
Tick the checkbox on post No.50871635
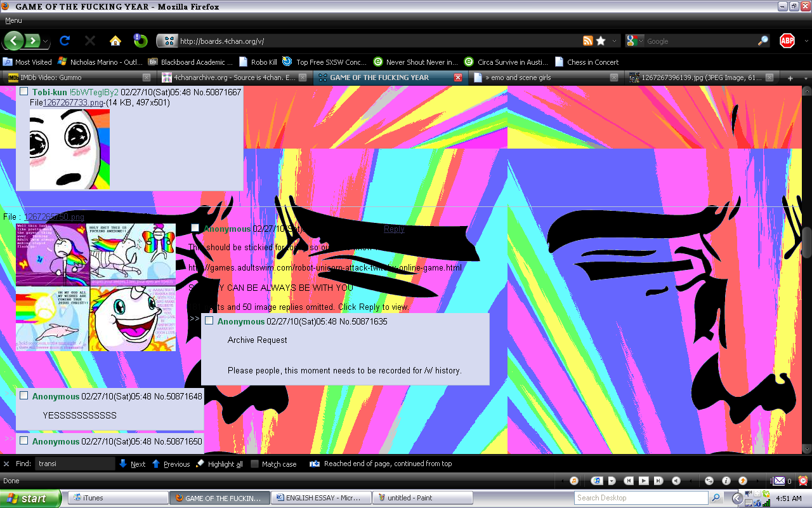tap(209, 321)
